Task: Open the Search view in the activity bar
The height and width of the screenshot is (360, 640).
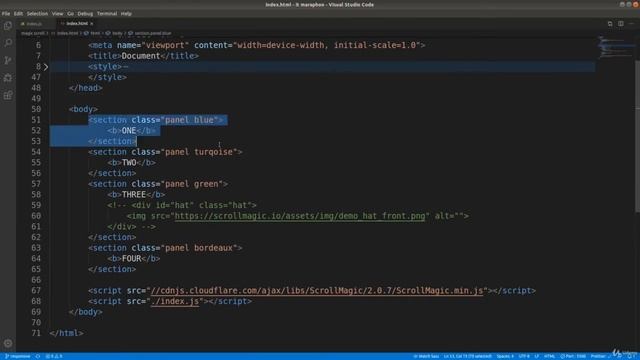Action: tap(8, 43)
